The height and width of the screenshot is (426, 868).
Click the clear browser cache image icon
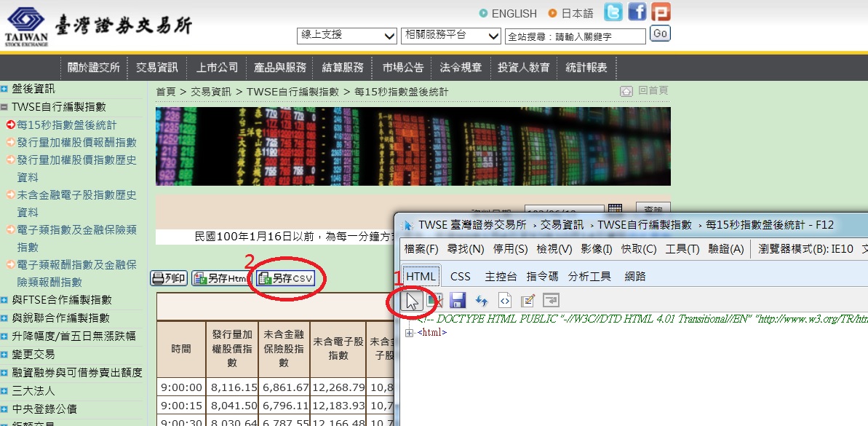click(x=434, y=301)
